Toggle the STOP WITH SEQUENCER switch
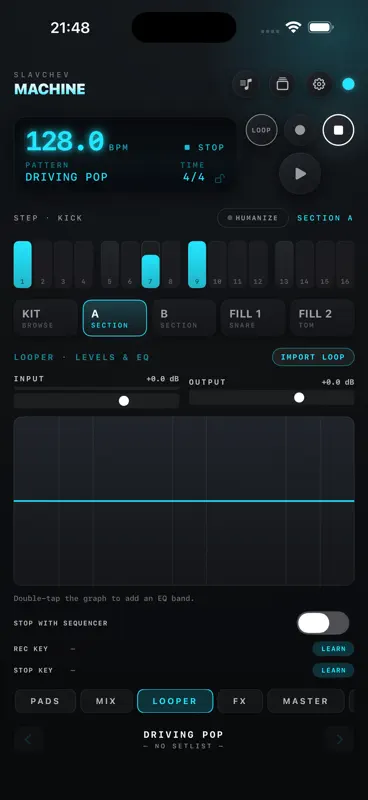368x800 pixels. pyautogui.click(x=323, y=623)
